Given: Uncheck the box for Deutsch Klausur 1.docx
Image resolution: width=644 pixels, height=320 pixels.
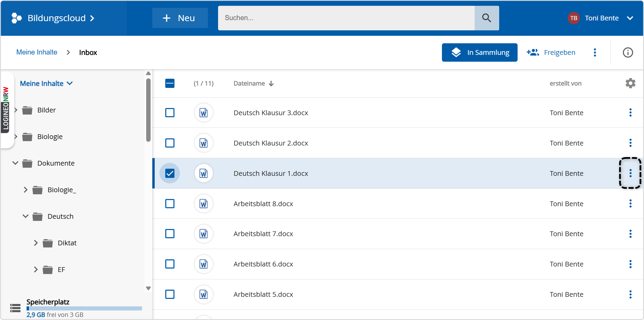Looking at the screenshot, I should point(170,173).
